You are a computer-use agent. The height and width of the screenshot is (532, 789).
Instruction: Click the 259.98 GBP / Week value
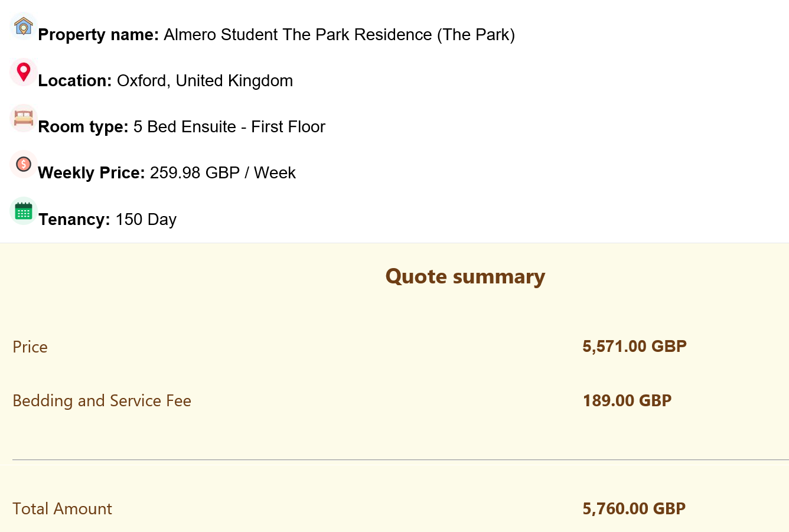point(223,173)
